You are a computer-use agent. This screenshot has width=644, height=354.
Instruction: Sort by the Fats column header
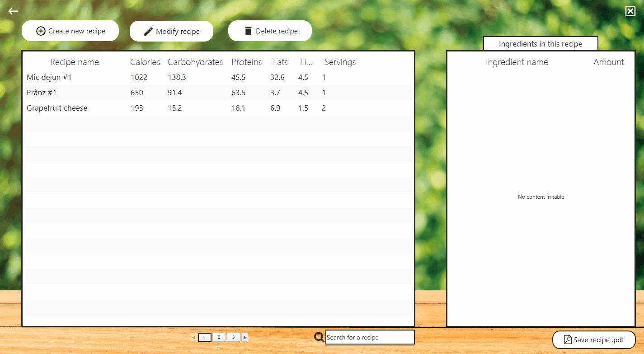pos(280,62)
